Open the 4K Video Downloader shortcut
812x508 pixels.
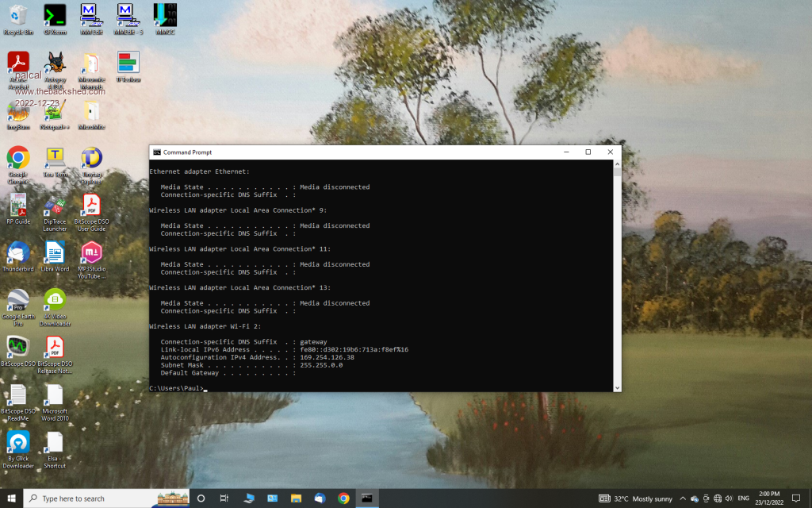[x=55, y=300]
